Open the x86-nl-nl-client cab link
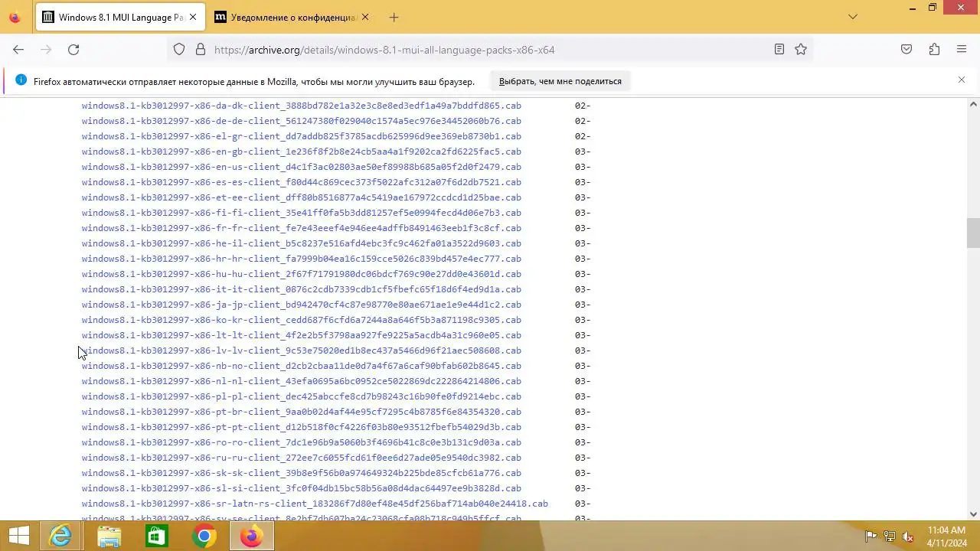980x551 pixels. pos(302,381)
